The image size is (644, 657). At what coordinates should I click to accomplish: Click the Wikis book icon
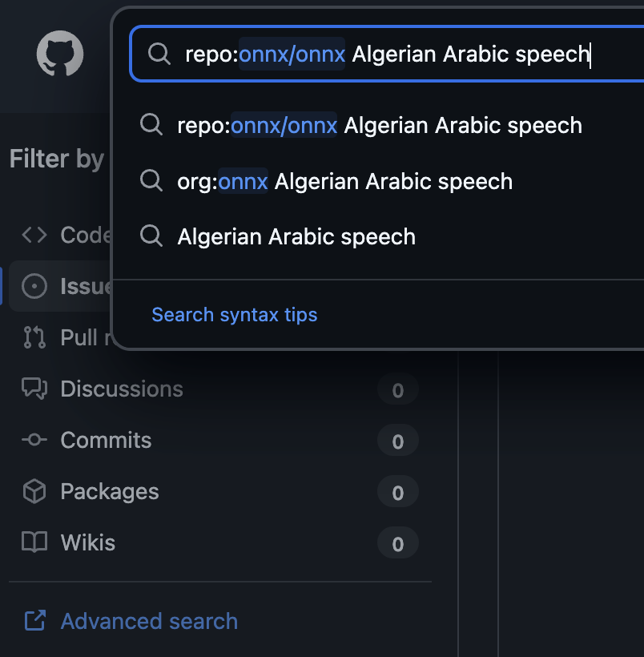[34, 542]
